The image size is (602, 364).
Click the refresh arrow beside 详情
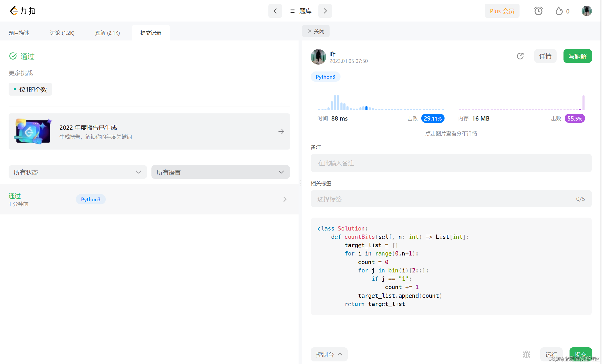(x=520, y=56)
